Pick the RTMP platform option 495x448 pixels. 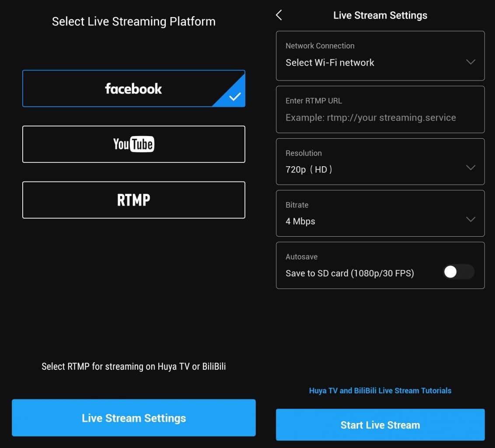[134, 199]
